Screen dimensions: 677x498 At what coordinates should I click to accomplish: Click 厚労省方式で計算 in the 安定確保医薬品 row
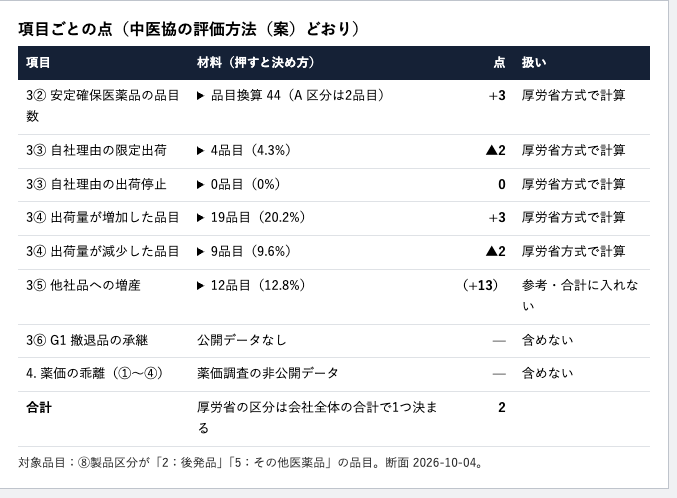point(573,95)
